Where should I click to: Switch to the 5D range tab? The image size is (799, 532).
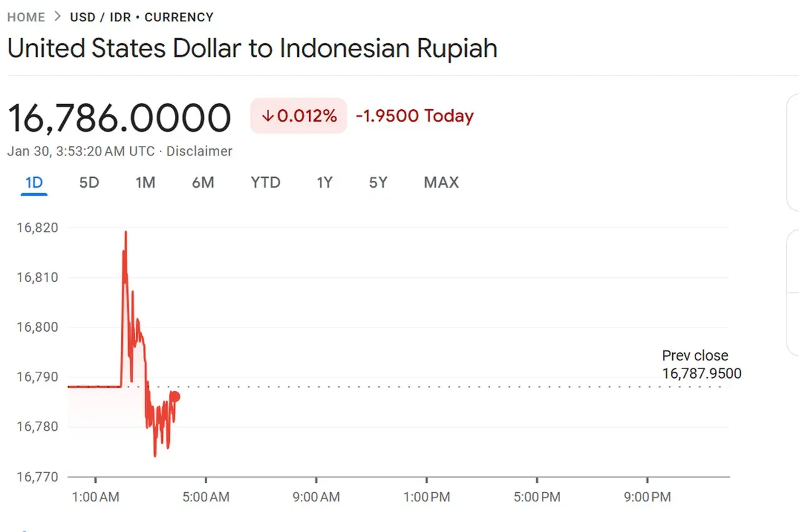tap(89, 183)
